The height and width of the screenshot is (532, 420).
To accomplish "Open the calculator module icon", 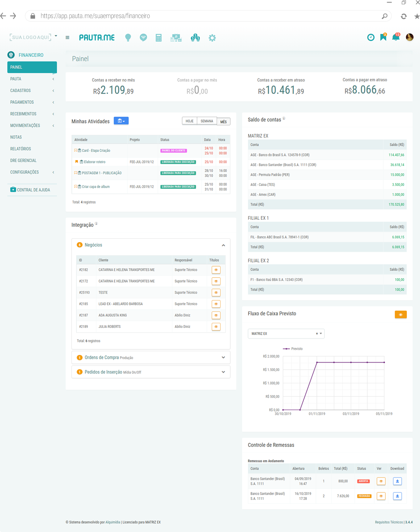I will click(x=158, y=38).
